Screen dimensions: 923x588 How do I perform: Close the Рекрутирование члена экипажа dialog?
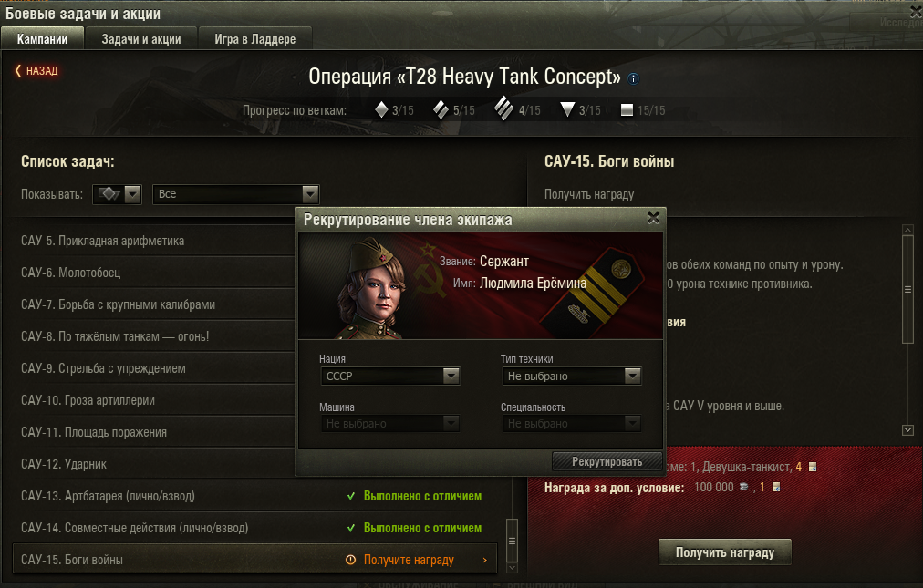653,218
